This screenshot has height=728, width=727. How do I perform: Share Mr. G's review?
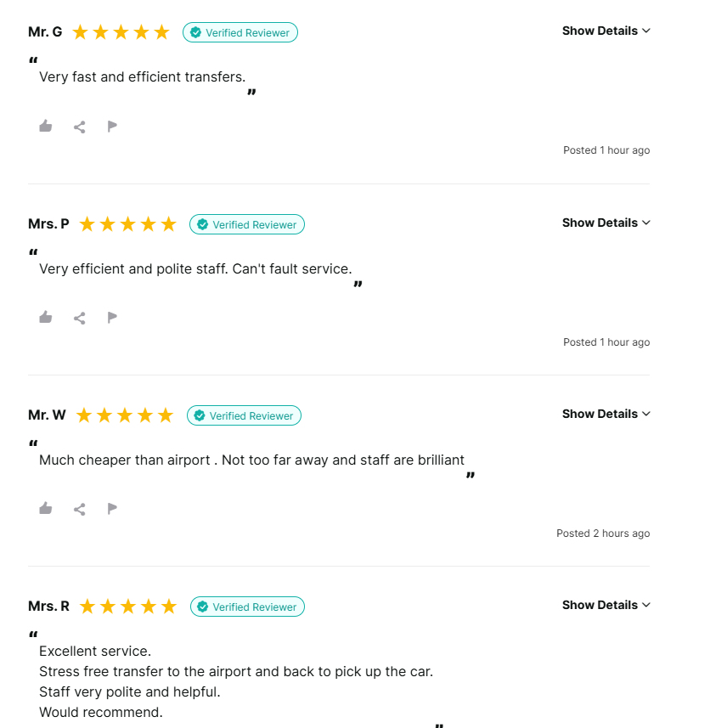pyautogui.click(x=79, y=127)
